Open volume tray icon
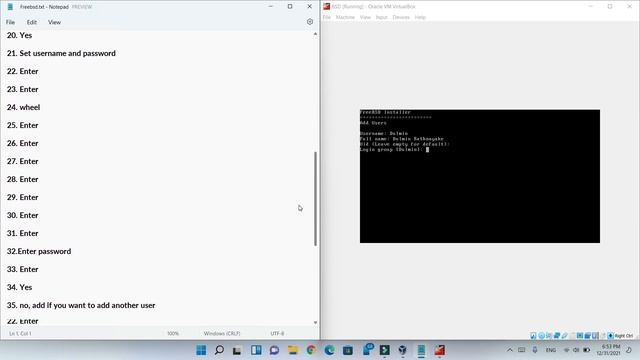The height and width of the screenshot is (360, 640). pos(576,350)
